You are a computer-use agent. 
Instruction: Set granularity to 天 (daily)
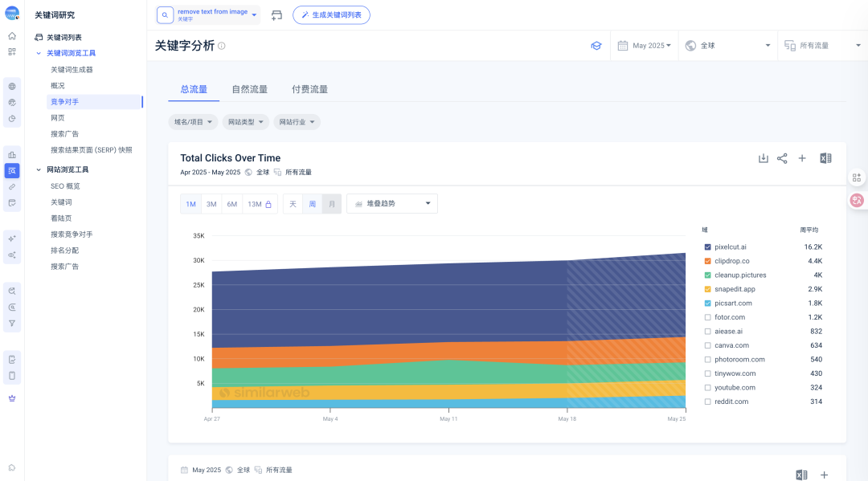tap(293, 204)
